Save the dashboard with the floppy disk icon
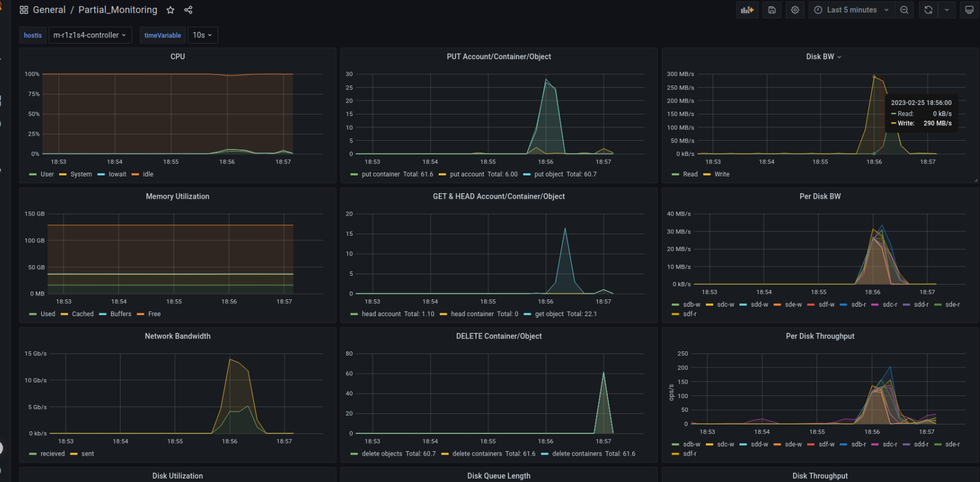The image size is (980, 482). 772,10
